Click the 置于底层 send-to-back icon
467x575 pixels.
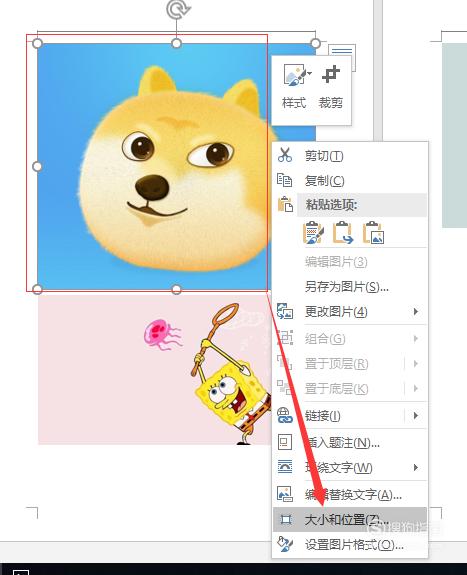click(x=285, y=388)
